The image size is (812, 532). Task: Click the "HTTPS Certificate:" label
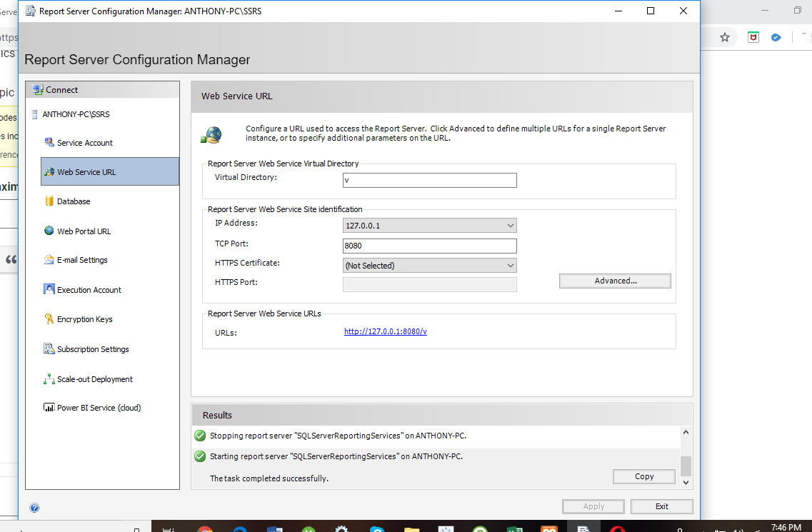(247, 263)
